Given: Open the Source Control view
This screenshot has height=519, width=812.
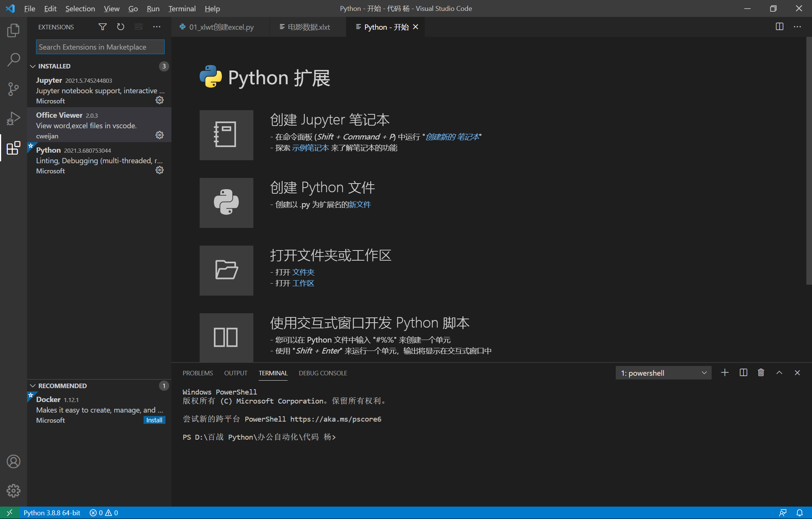Looking at the screenshot, I should pos(14,89).
